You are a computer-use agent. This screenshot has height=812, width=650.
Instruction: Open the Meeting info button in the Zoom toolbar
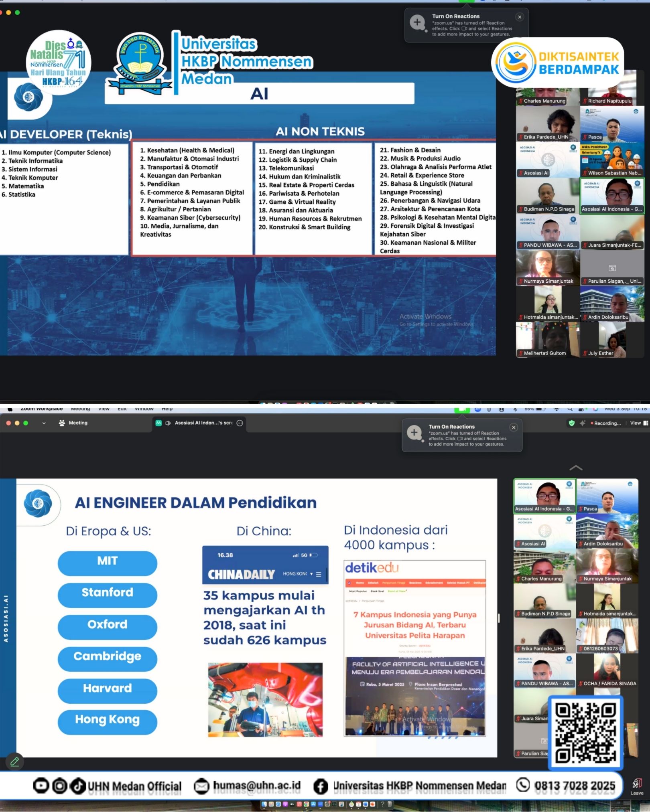pos(73,423)
